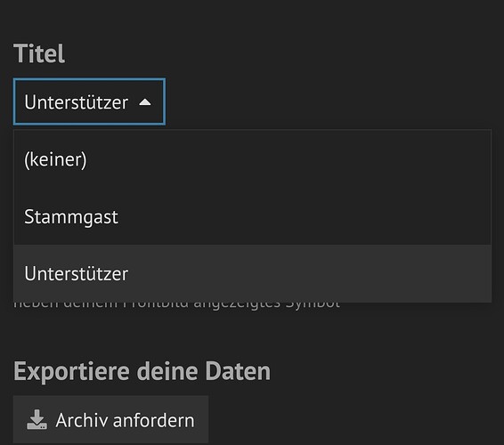Image resolution: width=504 pixels, height=445 pixels.
Task: Select the highlighted "Unterstützer" list entry
Action: [252, 273]
